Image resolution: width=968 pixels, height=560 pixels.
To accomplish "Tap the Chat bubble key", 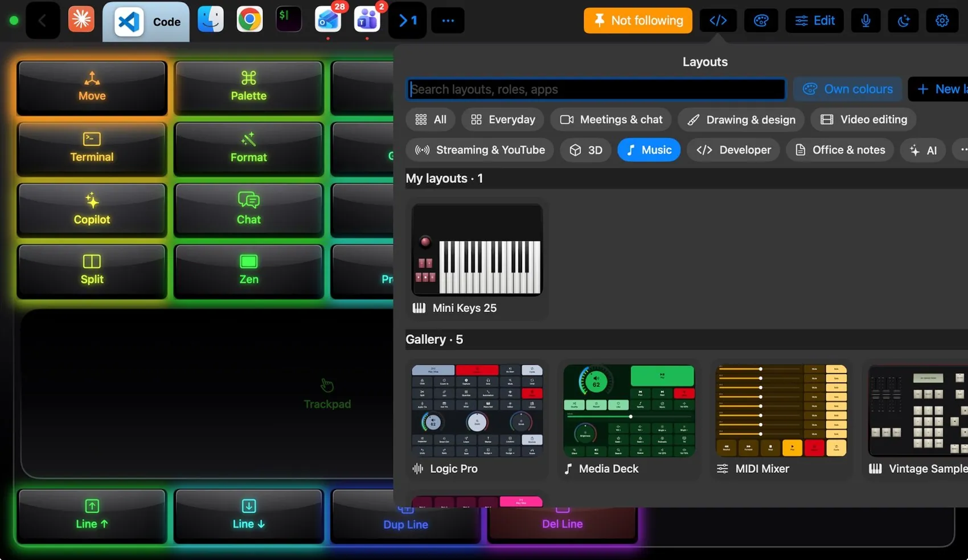I will 249,210.
